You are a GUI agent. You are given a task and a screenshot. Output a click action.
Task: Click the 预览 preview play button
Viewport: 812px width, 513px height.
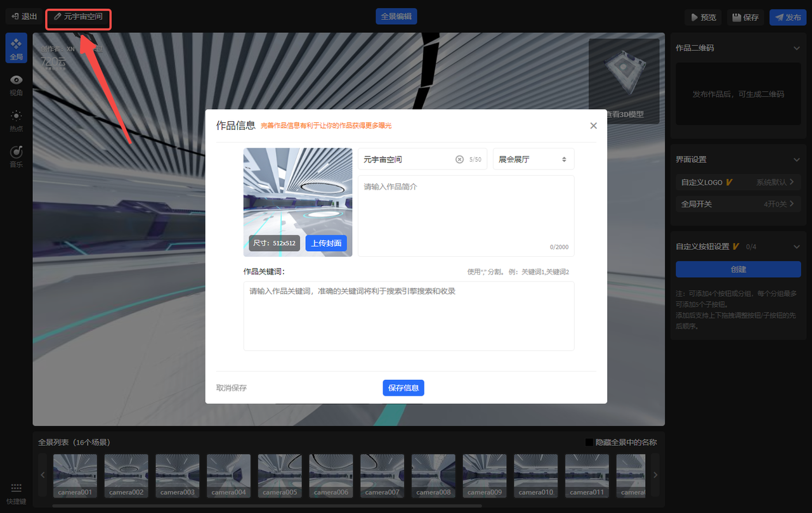(x=704, y=17)
